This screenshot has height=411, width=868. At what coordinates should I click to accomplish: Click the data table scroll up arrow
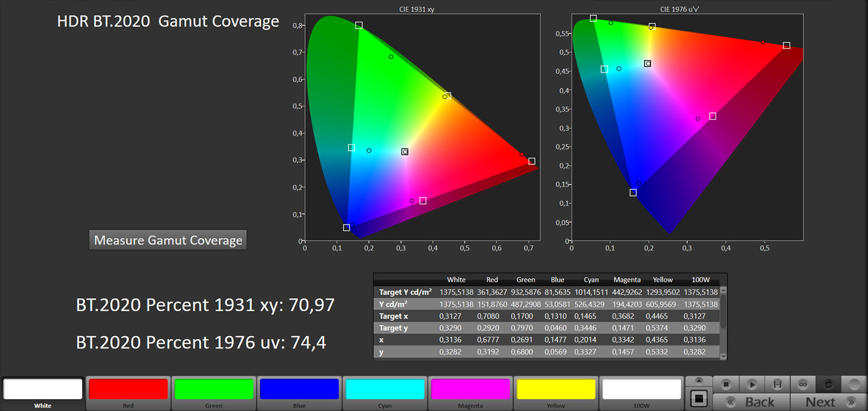point(723,291)
